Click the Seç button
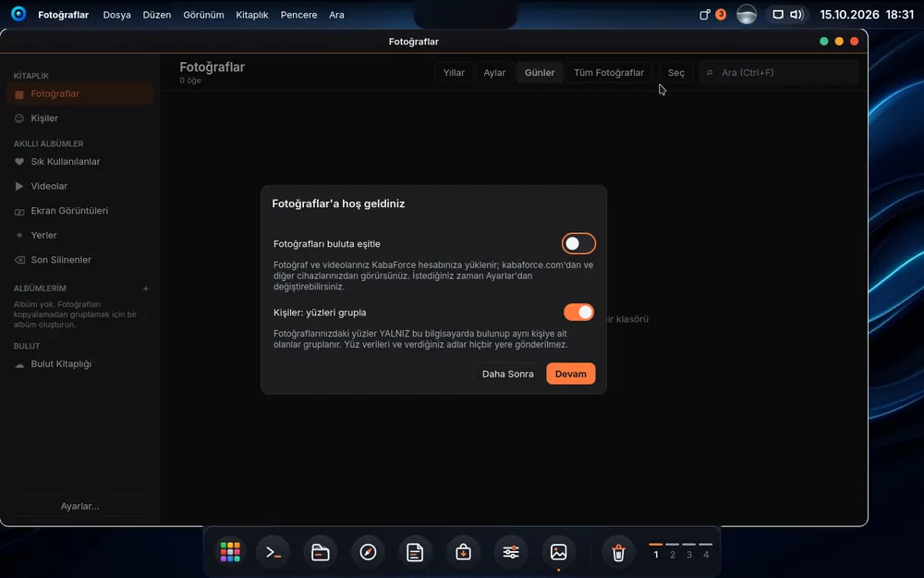Viewport: 924px width, 578px height. tap(676, 72)
